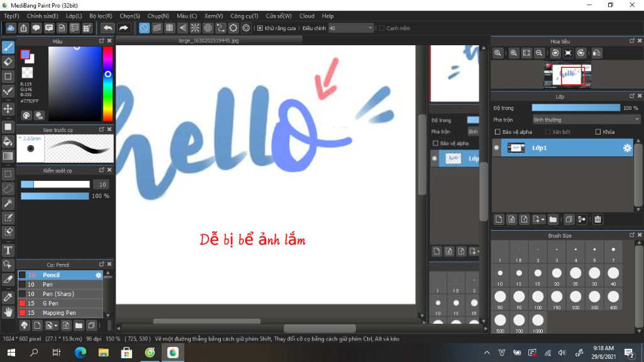The image size is (644, 362).
Task: Enable the Khóa checkbox
Action: [x=597, y=132]
